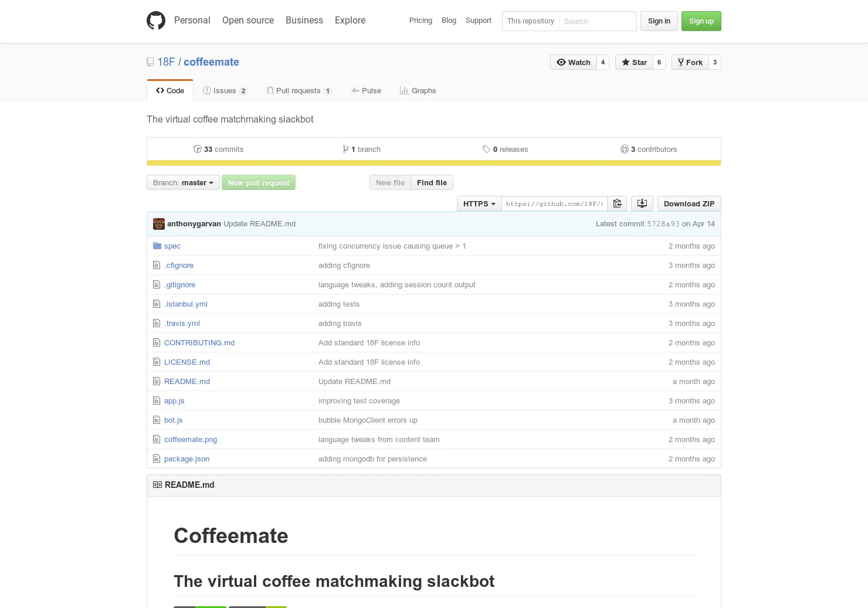
Task: Click the file icon beside .travis.yml
Action: pos(157,323)
